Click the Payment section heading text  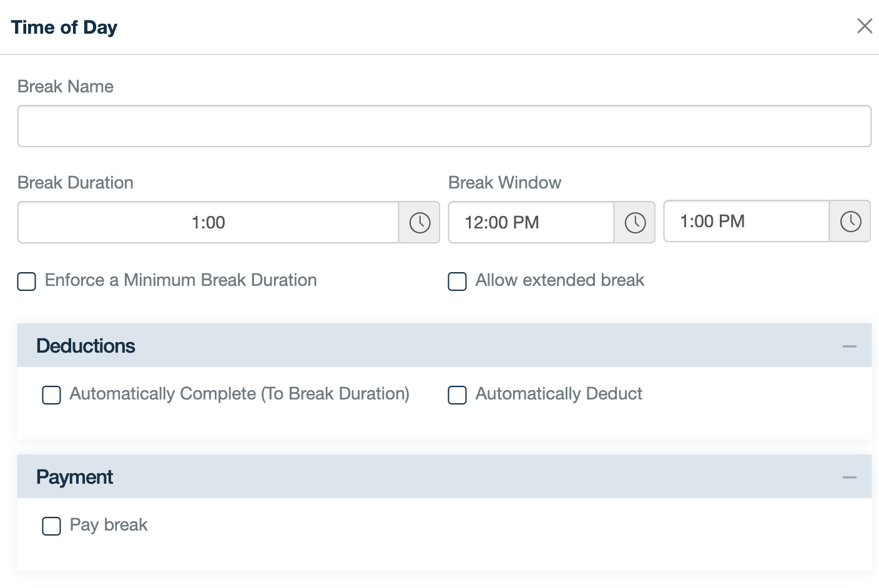point(74,477)
